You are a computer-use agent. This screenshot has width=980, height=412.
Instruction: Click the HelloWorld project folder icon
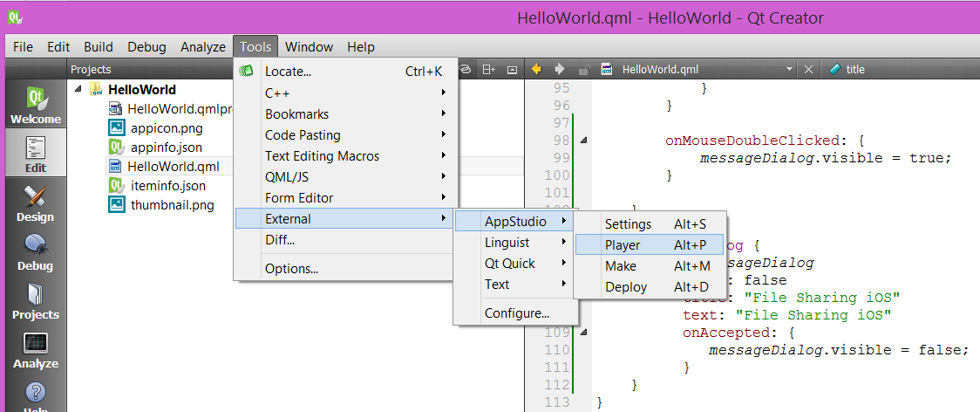pyautogui.click(x=96, y=89)
